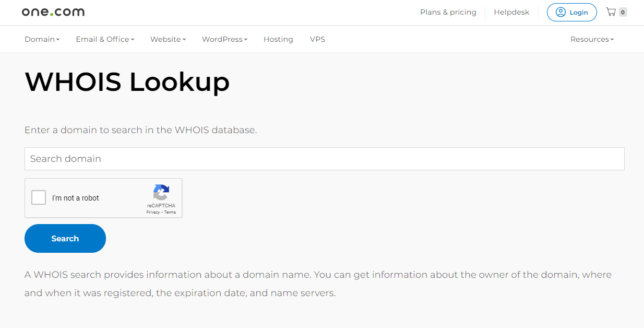The height and width of the screenshot is (328, 644).
Task: Click the reCAPTCHA badge logo
Action: click(161, 194)
